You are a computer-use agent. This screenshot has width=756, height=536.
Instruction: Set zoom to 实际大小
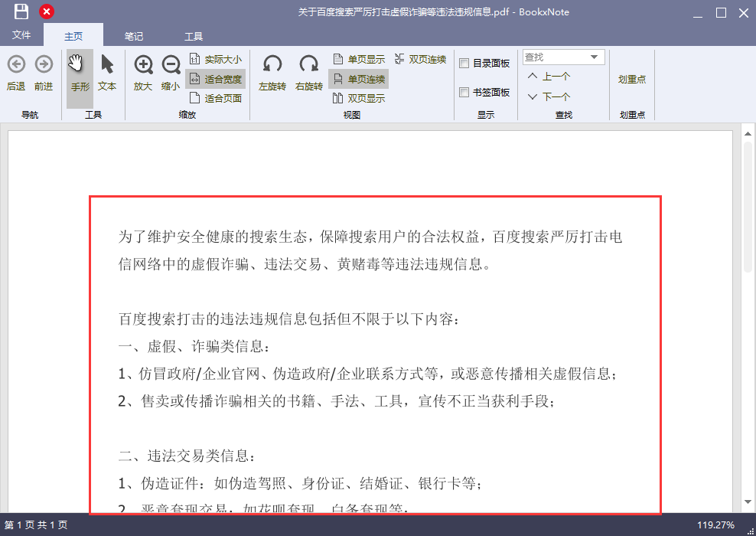point(216,59)
